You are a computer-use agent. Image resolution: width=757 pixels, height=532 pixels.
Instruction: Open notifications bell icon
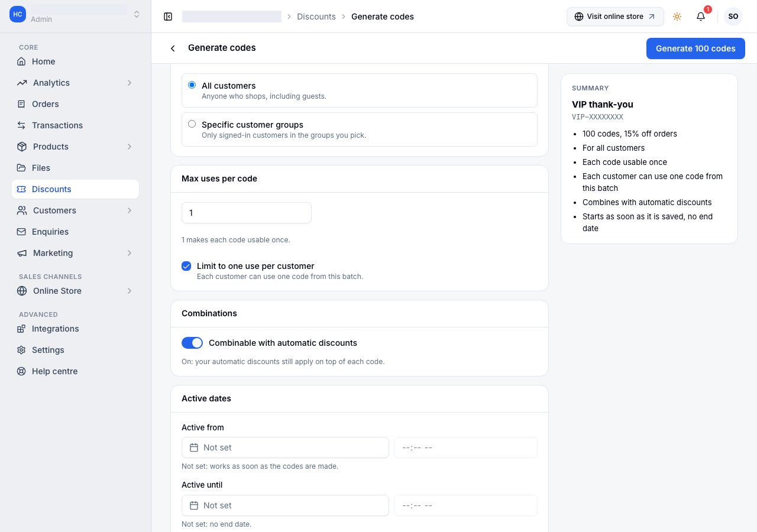[x=701, y=17]
